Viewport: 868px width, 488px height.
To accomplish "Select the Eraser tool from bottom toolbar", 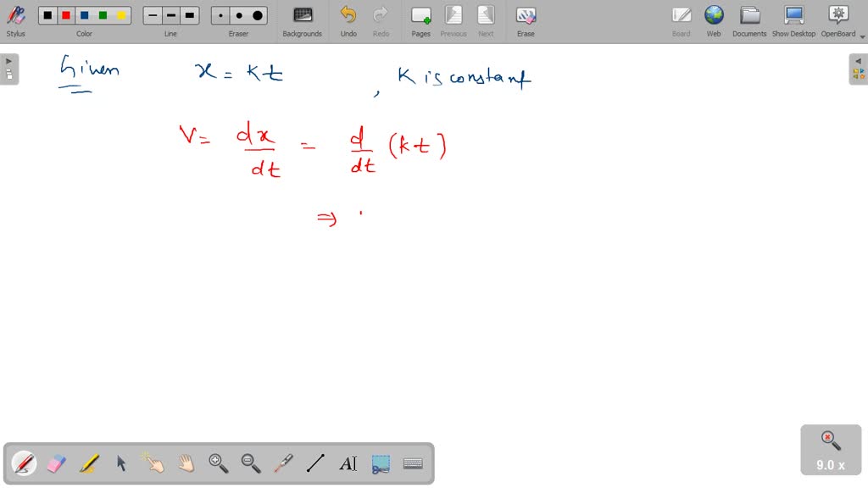I will [x=54, y=463].
